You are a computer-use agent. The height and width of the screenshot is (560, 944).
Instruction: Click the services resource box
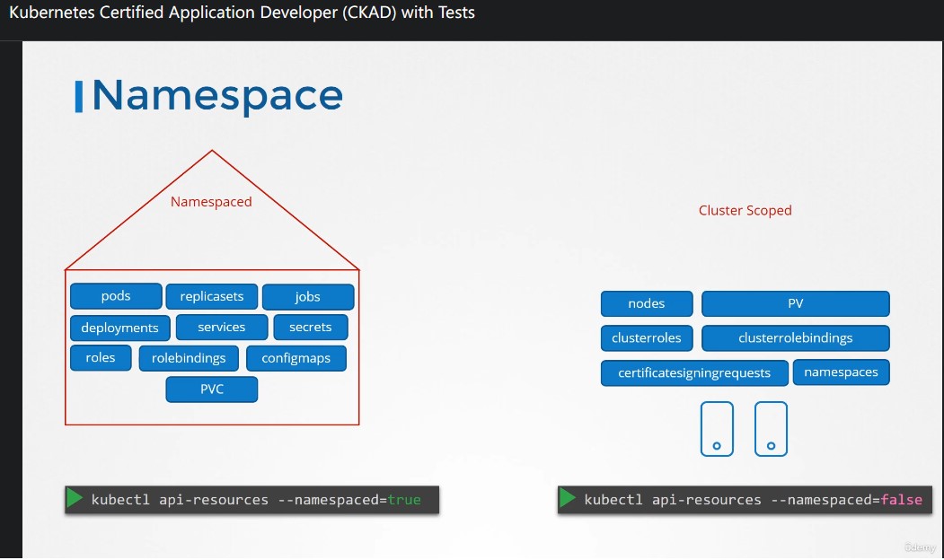click(222, 328)
